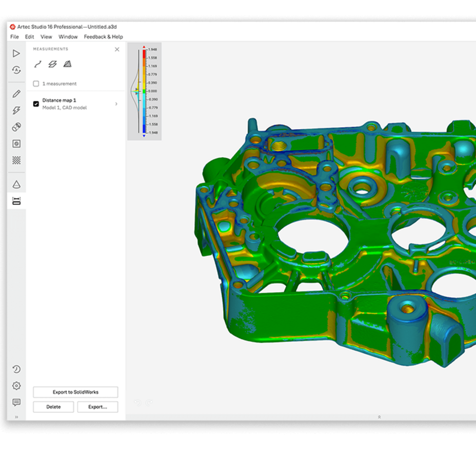Open the Tools lightning bolt icon
The width and height of the screenshot is (476, 476).
16,110
